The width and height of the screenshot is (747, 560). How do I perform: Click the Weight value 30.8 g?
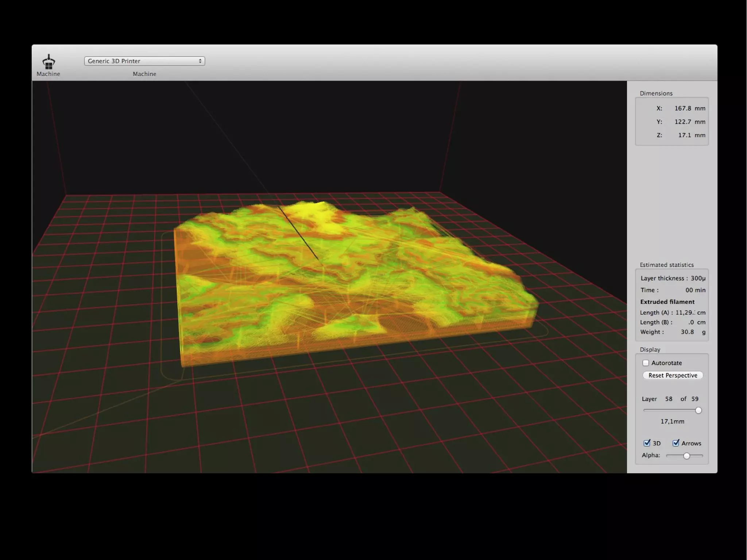(687, 332)
